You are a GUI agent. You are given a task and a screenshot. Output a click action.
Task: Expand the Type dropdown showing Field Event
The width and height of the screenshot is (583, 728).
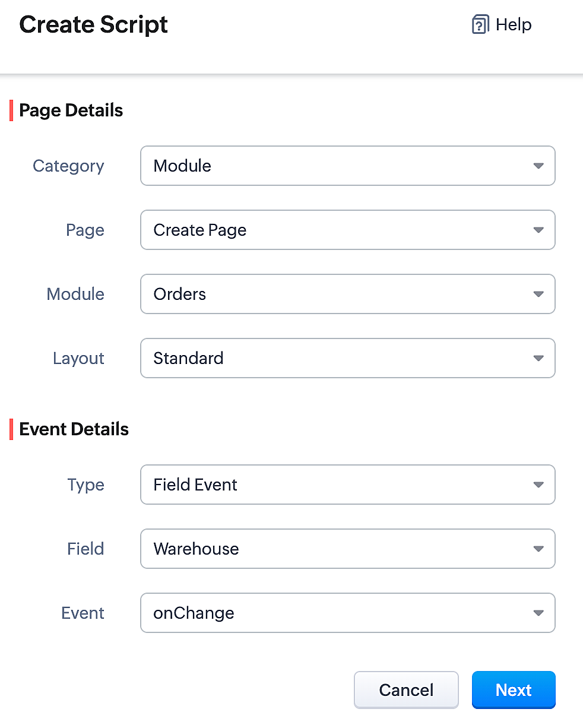348,485
